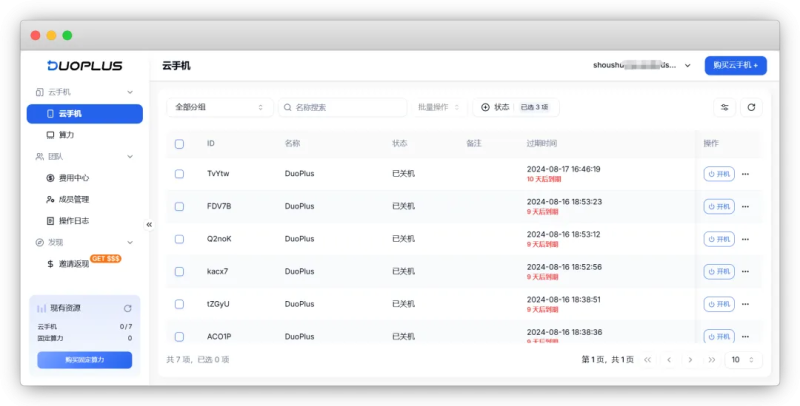
Task: Open the account dropdown in header
Action: (641, 65)
